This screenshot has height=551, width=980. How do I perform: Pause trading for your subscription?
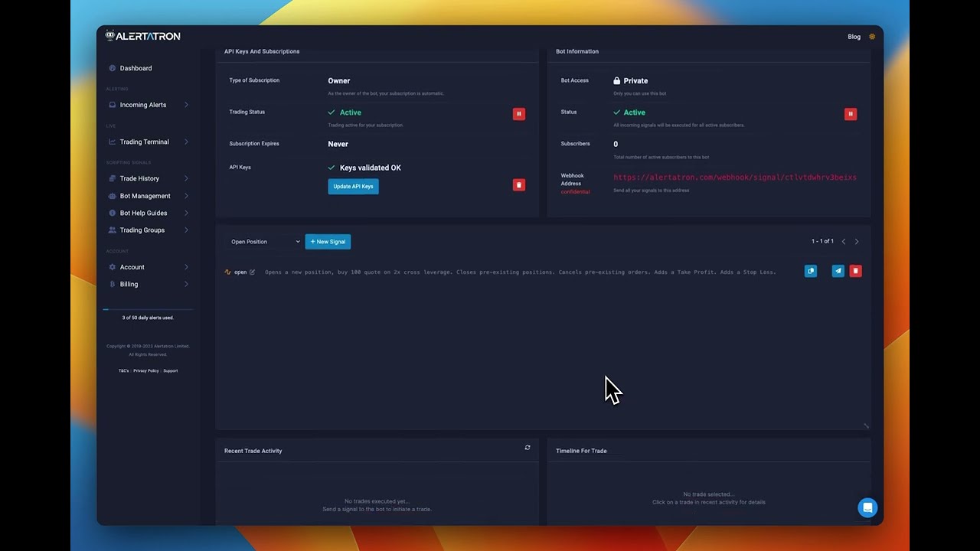point(519,114)
